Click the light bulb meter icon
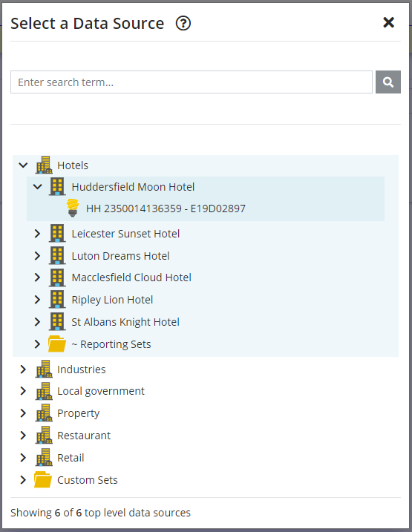Viewport: 412px width, 532px height. point(73,208)
